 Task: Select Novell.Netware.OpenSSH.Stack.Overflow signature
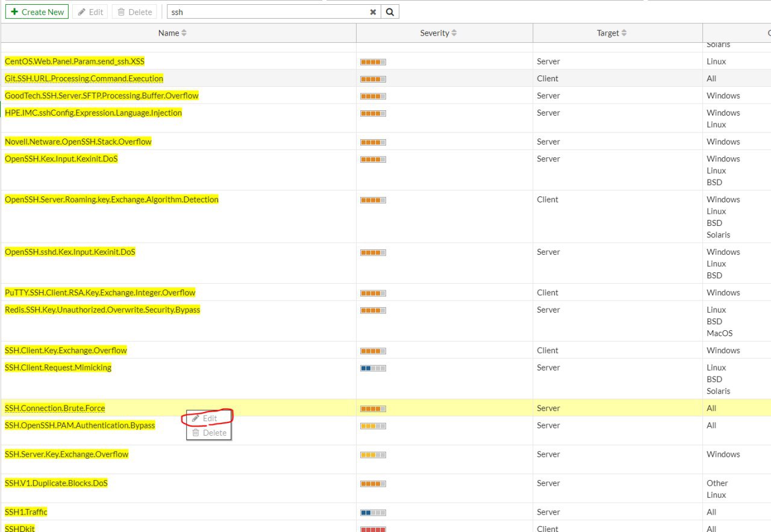[78, 142]
